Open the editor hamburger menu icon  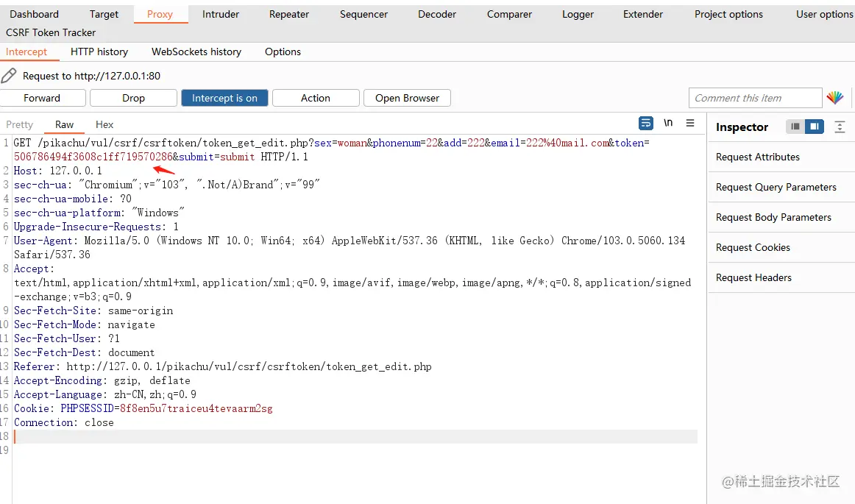pos(689,124)
